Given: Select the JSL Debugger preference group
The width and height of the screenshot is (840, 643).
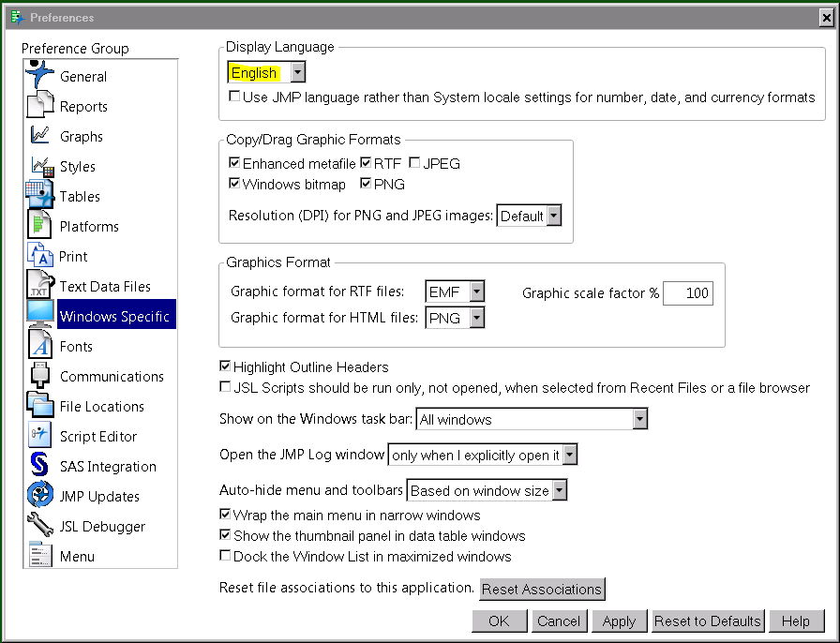Looking at the screenshot, I should [102, 527].
